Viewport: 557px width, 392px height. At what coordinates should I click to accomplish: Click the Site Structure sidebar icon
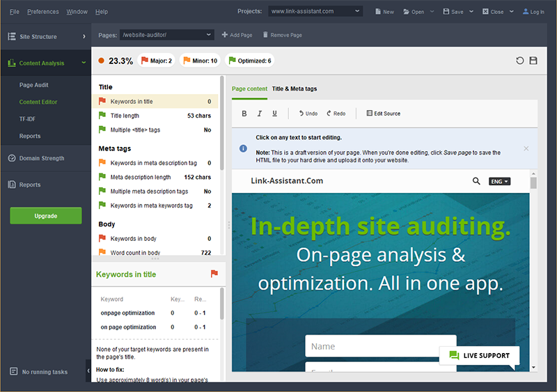pyautogui.click(x=12, y=36)
